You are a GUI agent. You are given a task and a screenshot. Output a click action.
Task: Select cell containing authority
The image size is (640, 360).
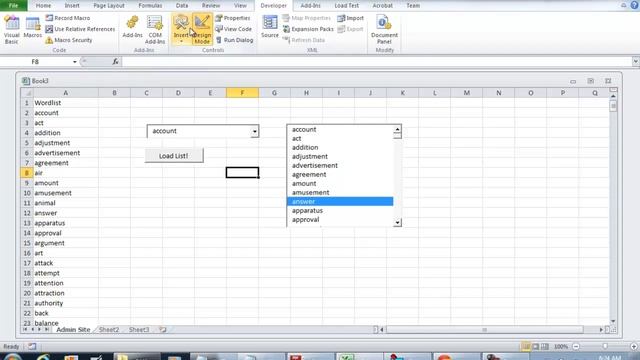65,303
